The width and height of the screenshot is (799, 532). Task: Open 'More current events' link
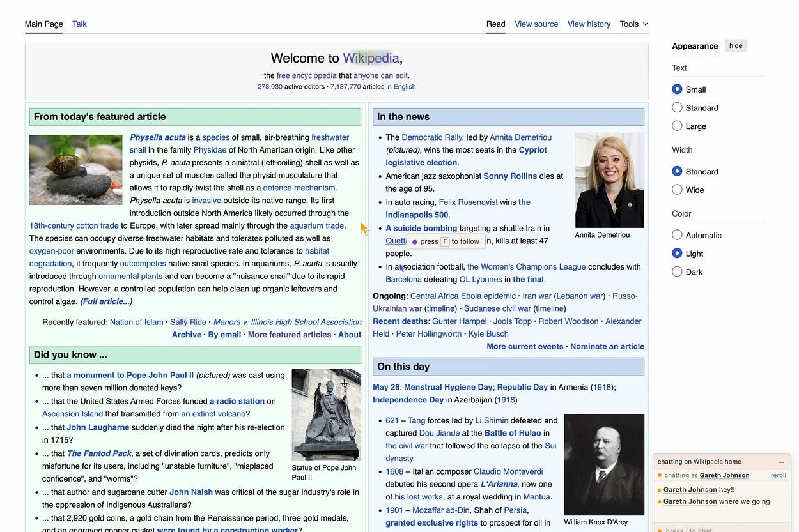click(x=525, y=346)
